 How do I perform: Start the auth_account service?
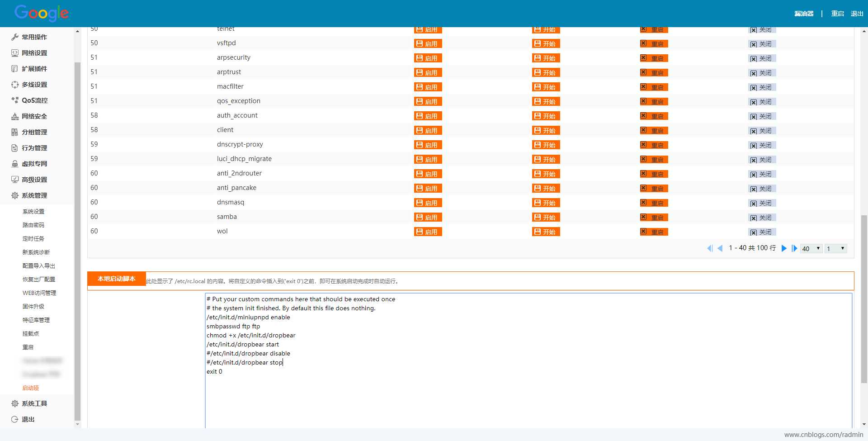(x=546, y=116)
